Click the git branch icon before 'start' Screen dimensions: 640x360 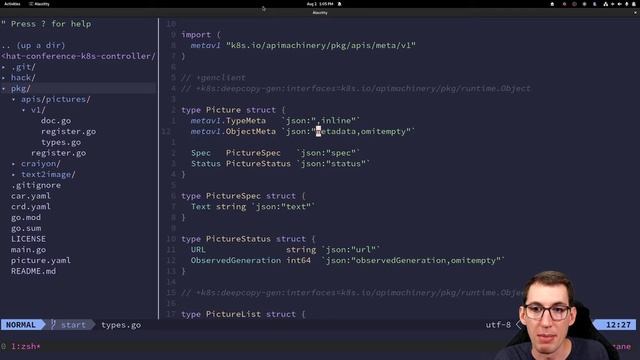tap(53, 324)
